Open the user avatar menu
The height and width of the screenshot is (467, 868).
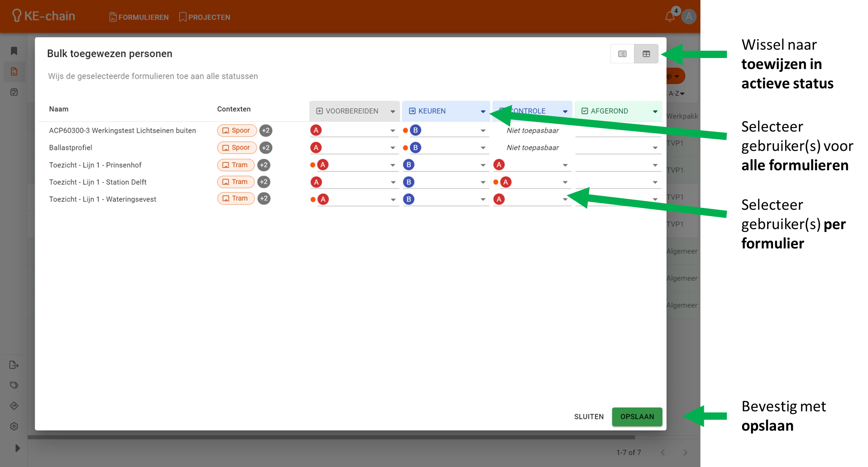[689, 17]
